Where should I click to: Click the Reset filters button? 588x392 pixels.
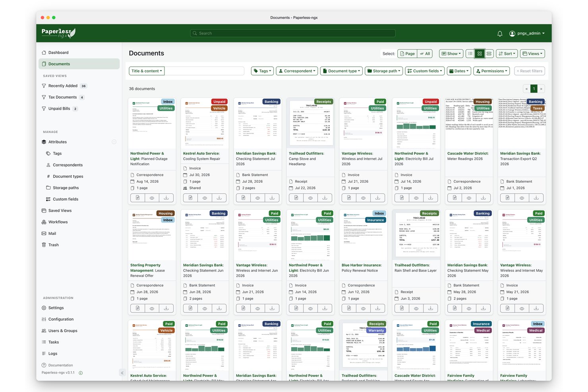pos(529,71)
